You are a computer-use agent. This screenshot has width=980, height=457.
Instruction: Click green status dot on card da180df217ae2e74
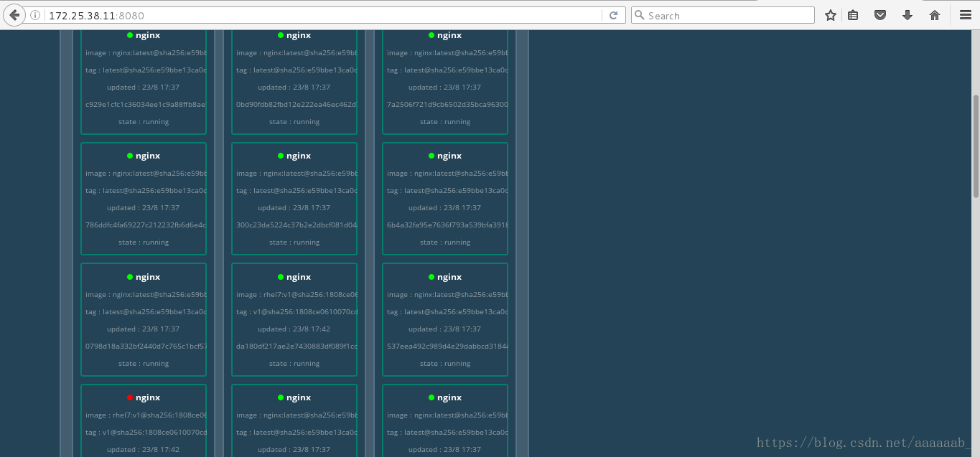click(281, 277)
